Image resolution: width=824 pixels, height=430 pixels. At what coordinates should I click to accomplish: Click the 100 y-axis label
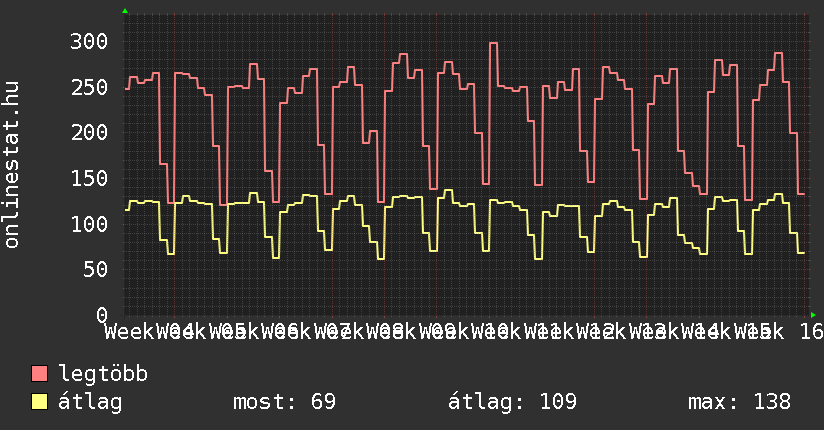89,224
